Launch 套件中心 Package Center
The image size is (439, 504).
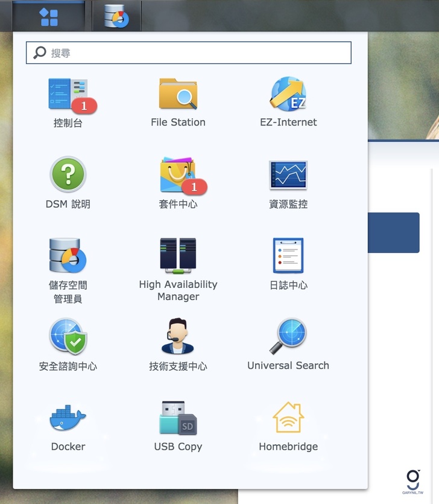[178, 175]
